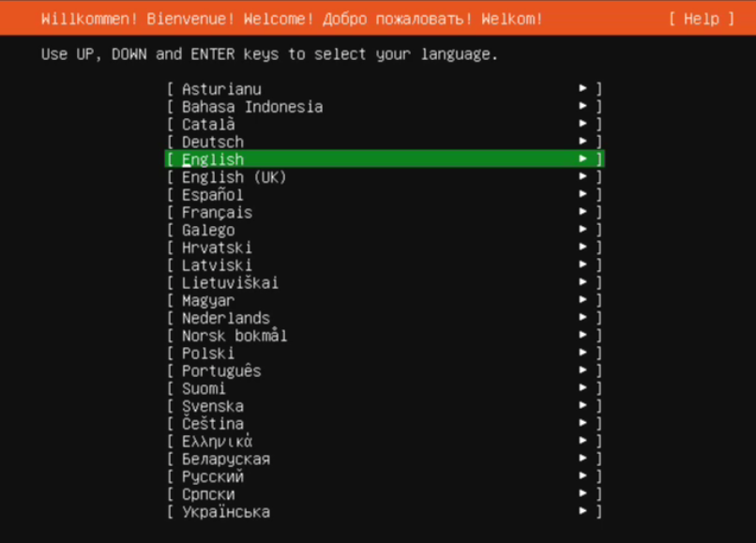This screenshot has height=543, width=756.
Task: Click the arrow beside Српски
Action: [x=582, y=493]
